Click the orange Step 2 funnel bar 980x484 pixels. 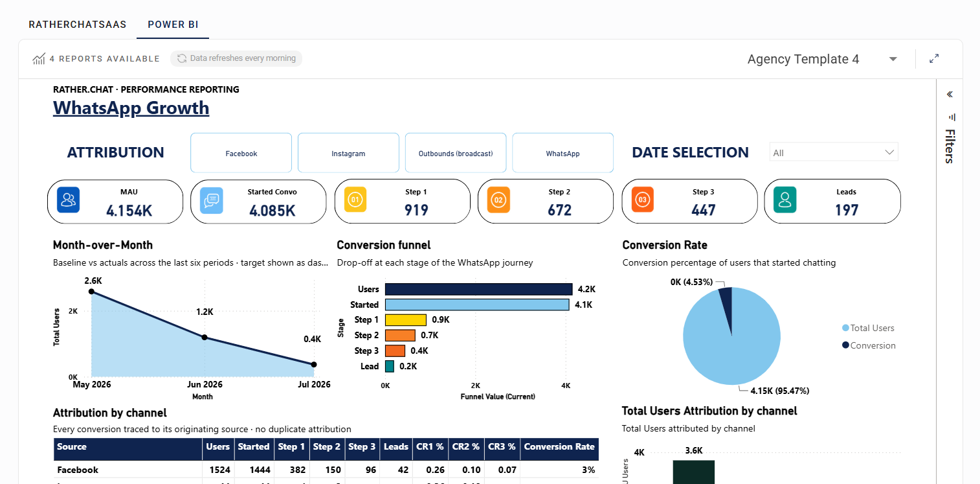400,336
